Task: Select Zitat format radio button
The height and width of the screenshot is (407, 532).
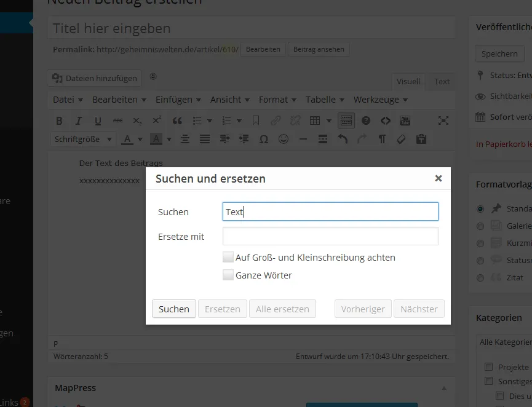Action: pos(480,278)
